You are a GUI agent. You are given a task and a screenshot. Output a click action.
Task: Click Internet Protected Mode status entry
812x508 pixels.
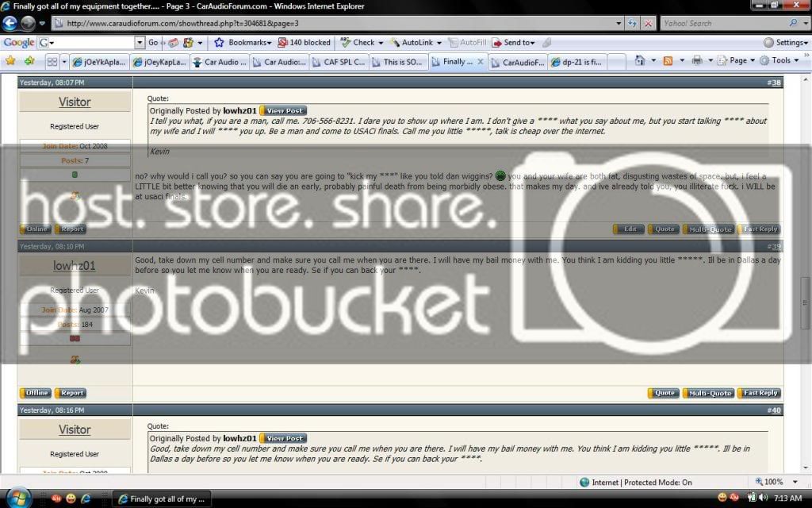(636, 482)
